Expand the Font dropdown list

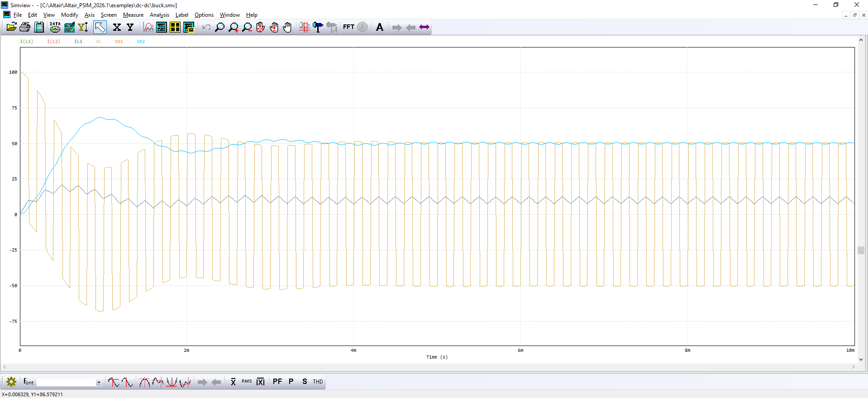coord(99,383)
